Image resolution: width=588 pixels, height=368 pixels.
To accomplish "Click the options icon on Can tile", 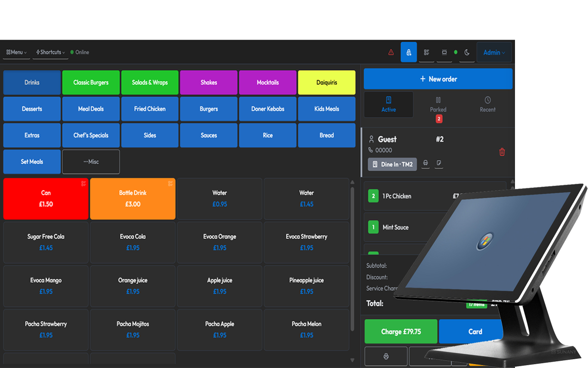I will (x=84, y=184).
